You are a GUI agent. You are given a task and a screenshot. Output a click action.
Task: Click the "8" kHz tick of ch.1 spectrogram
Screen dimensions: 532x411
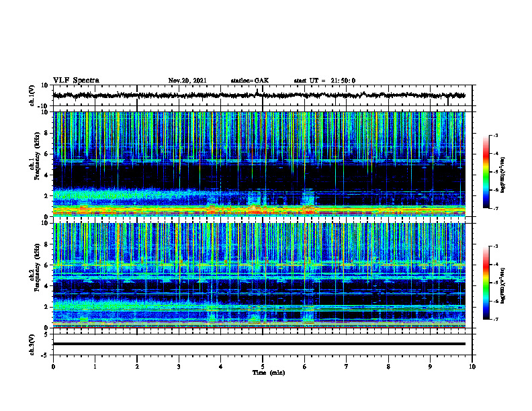(x=46, y=133)
